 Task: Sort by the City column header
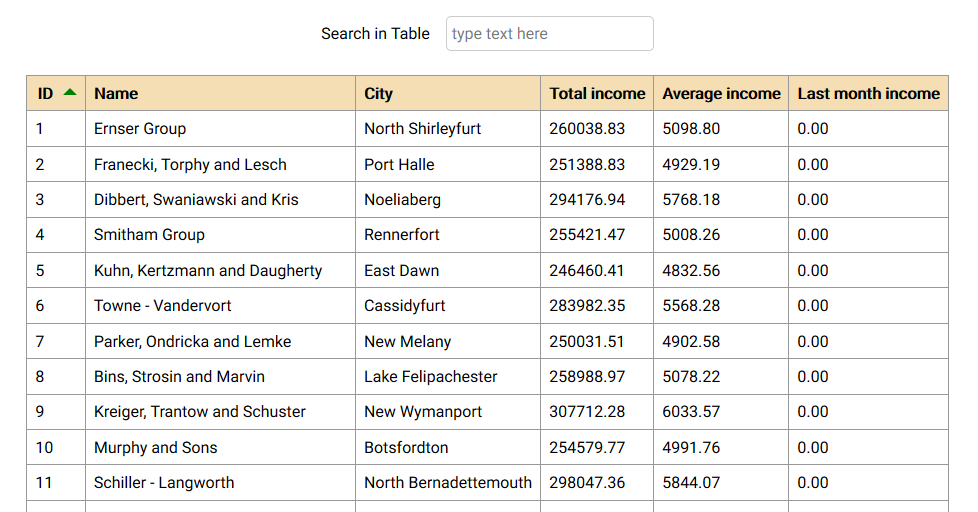point(448,94)
